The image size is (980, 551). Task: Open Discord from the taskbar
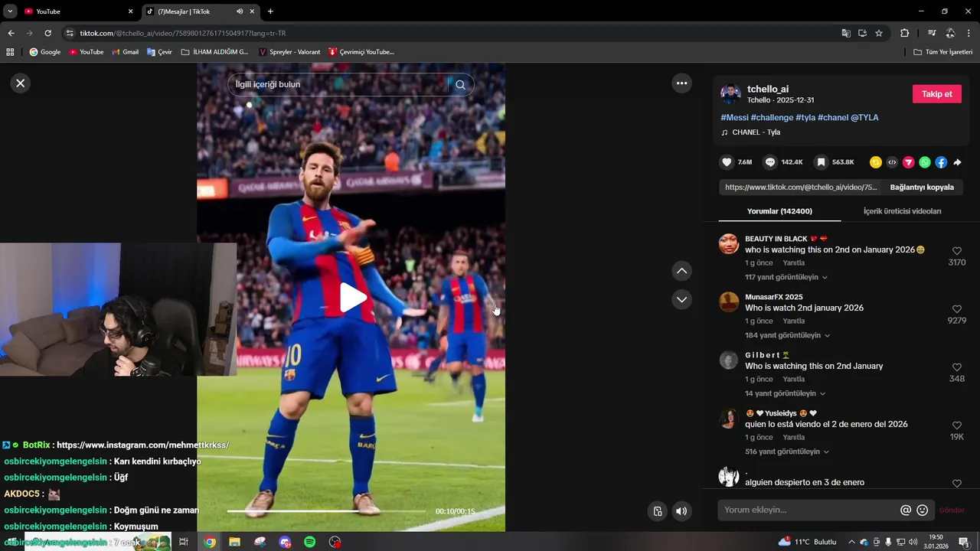point(285,542)
